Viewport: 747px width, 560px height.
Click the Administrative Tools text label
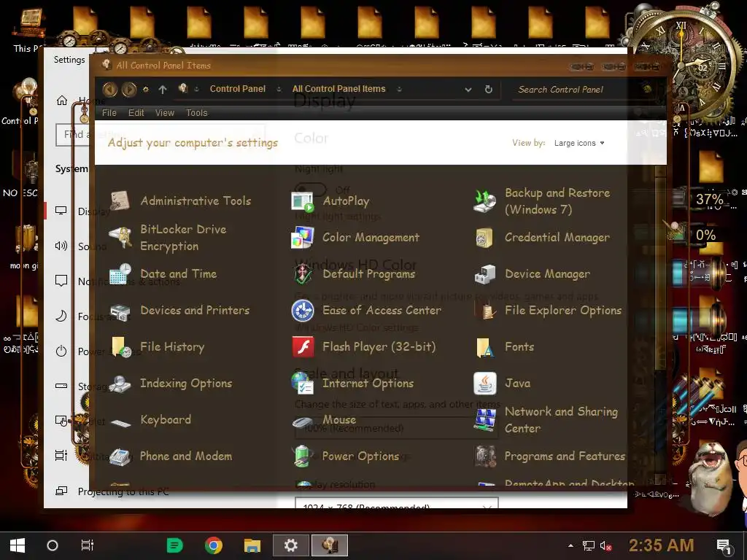pyautogui.click(x=196, y=201)
